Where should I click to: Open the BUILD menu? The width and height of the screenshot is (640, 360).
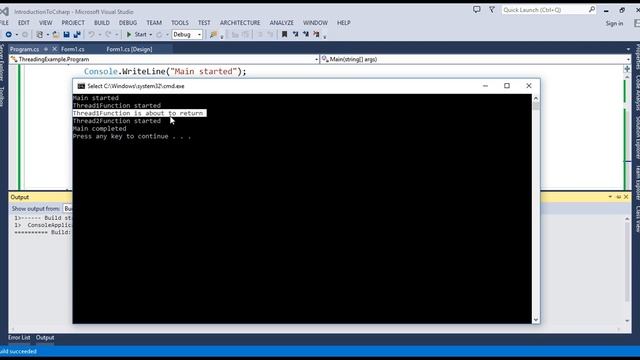(x=102, y=23)
